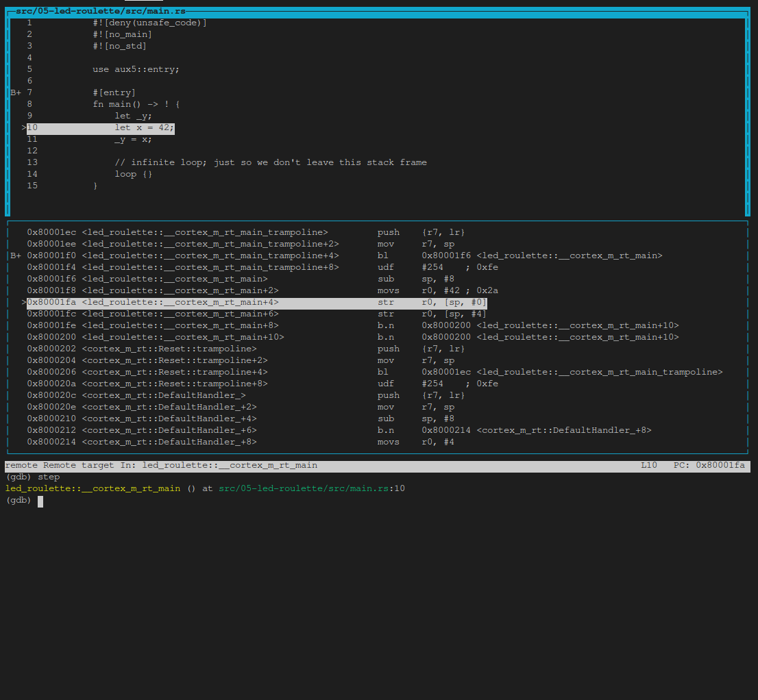Click source file title src/05-led-roulette/src/main.rs
The width and height of the screenshot is (758, 700).
coord(101,11)
